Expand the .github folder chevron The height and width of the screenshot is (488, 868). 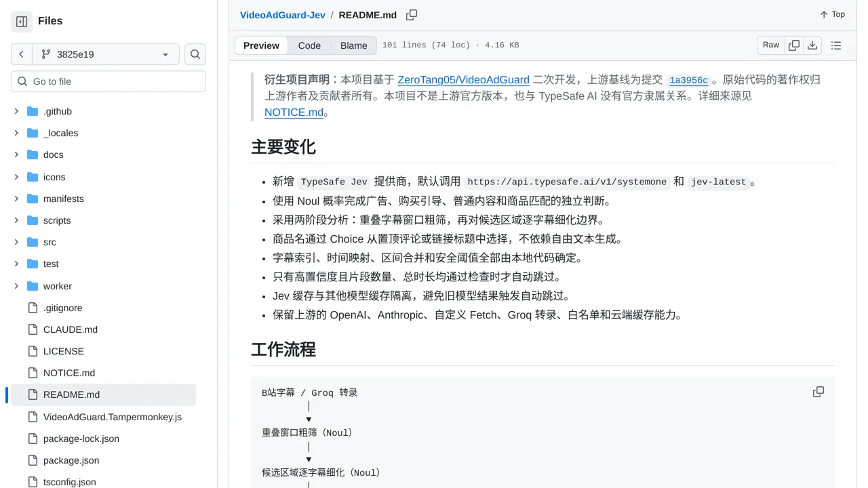(16, 111)
